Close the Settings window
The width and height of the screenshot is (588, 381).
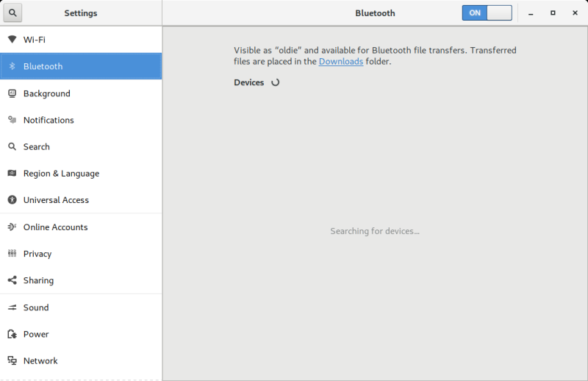point(575,13)
